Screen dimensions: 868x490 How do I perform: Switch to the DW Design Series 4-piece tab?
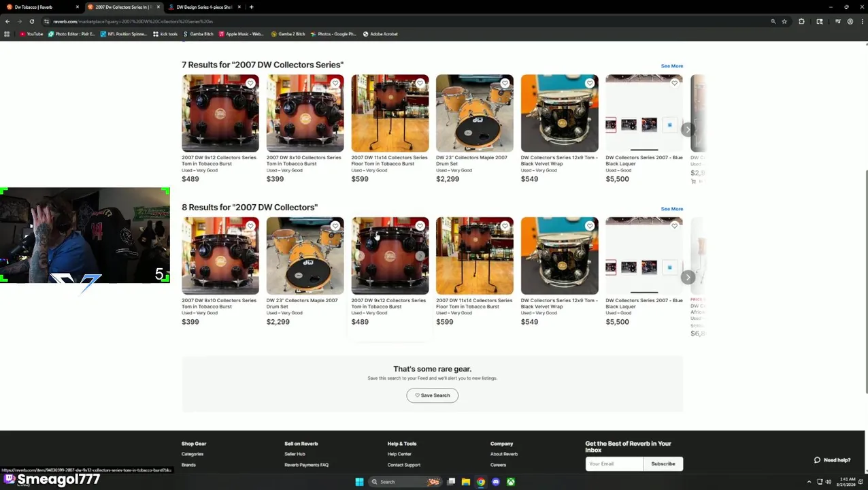203,7
